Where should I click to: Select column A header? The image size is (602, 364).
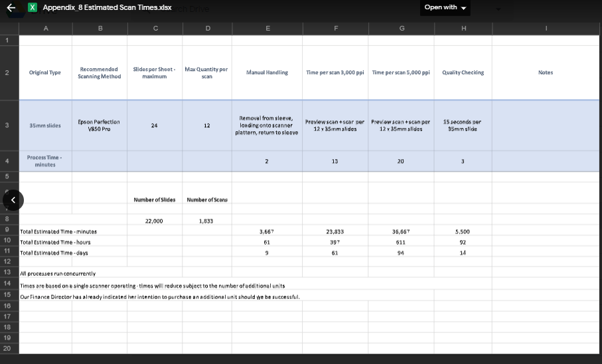[x=46, y=29]
